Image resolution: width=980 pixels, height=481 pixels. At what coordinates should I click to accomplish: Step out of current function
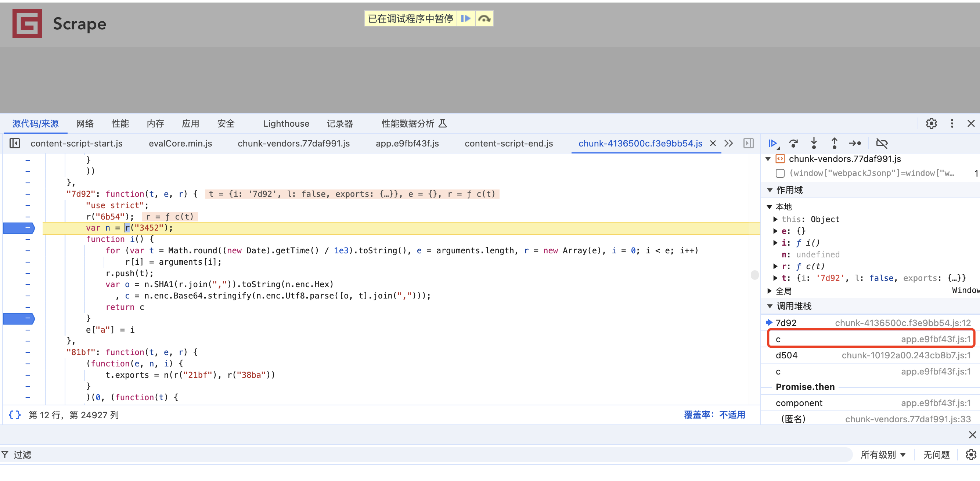click(x=834, y=143)
